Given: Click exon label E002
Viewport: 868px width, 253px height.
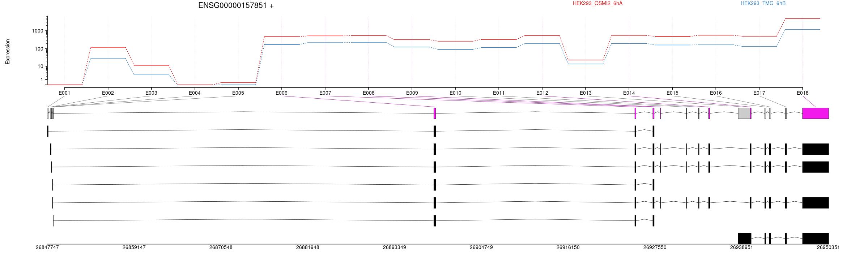Looking at the screenshot, I should pos(108,93).
